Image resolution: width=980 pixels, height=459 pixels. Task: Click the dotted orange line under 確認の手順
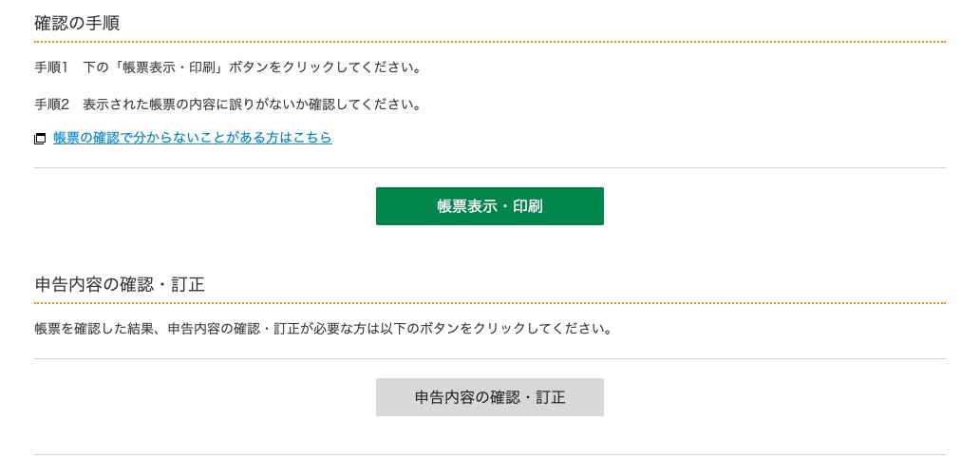click(489, 42)
